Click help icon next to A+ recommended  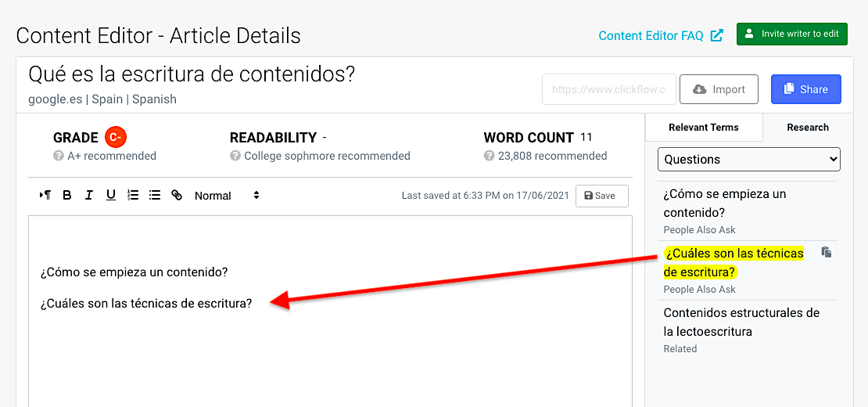click(x=59, y=157)
